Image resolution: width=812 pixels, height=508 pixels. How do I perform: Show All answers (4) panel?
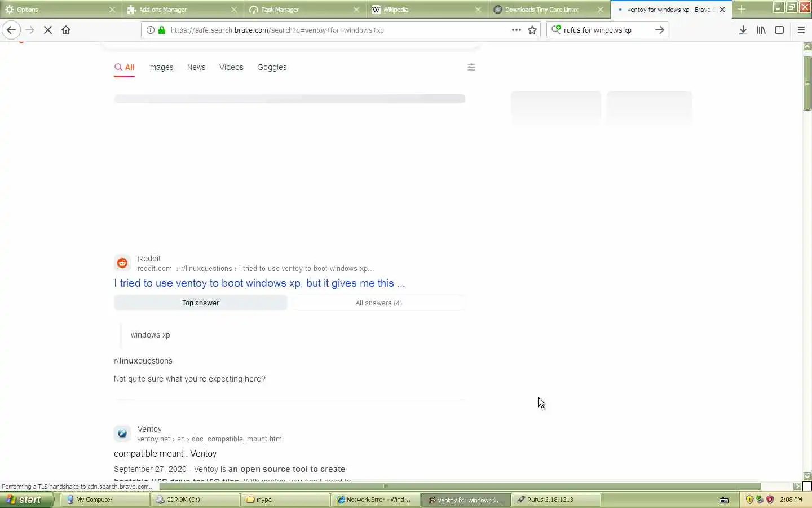379,303
